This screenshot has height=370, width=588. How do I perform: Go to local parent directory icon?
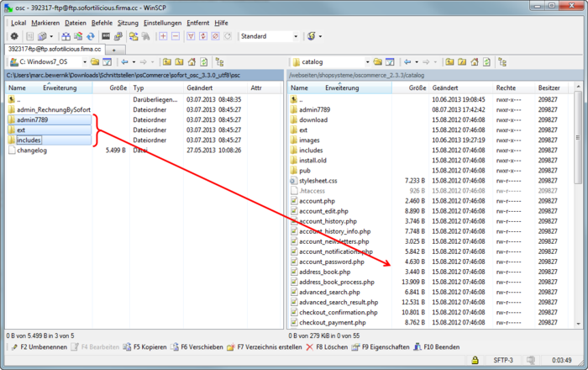coord(167,62)
